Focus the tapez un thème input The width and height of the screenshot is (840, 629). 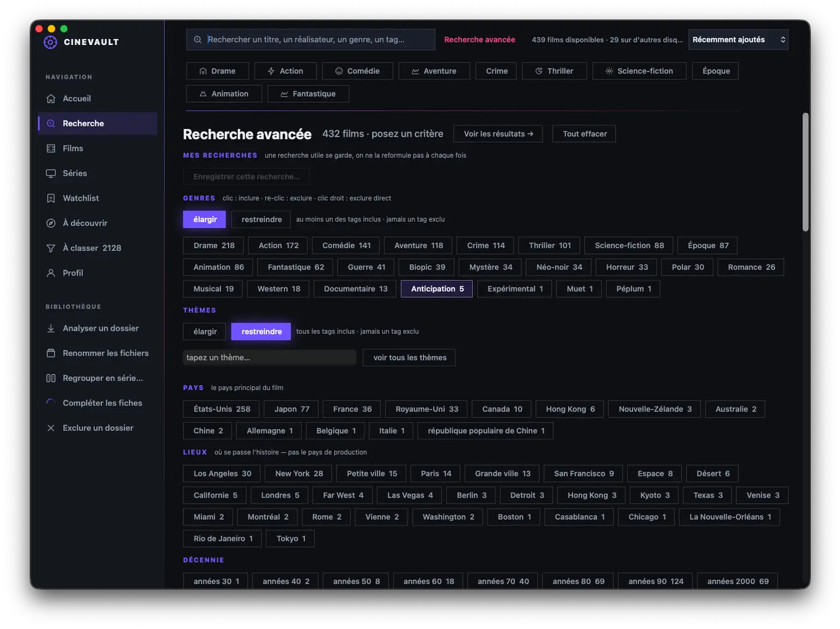click(x=269, y=358)
